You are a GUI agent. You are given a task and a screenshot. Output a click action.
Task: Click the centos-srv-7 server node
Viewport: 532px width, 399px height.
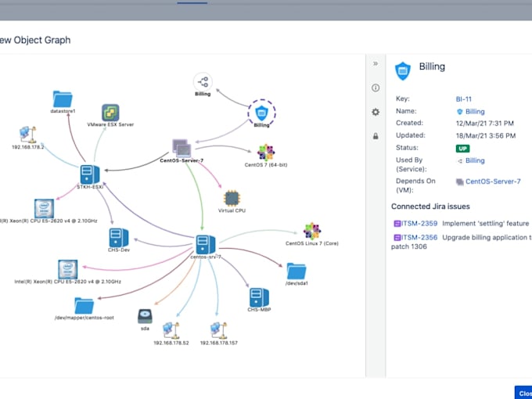tap(206, 244)
